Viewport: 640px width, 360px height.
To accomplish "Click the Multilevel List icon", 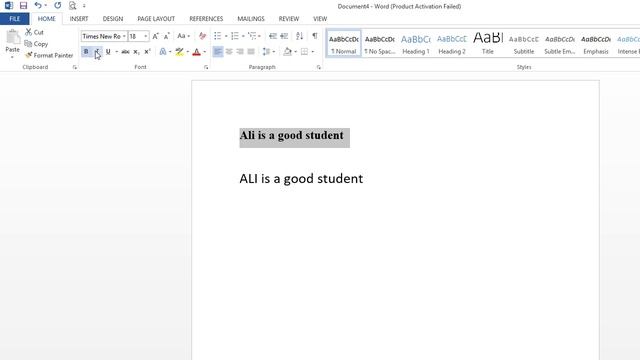I will tap(252, 36).
